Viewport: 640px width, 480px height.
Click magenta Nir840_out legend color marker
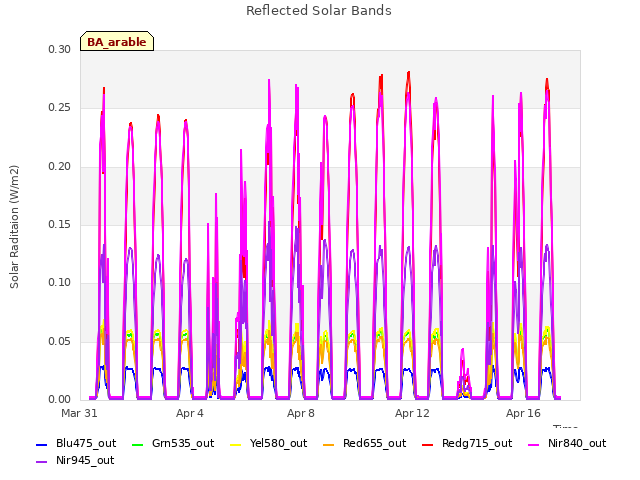click(x=534, y=444)
